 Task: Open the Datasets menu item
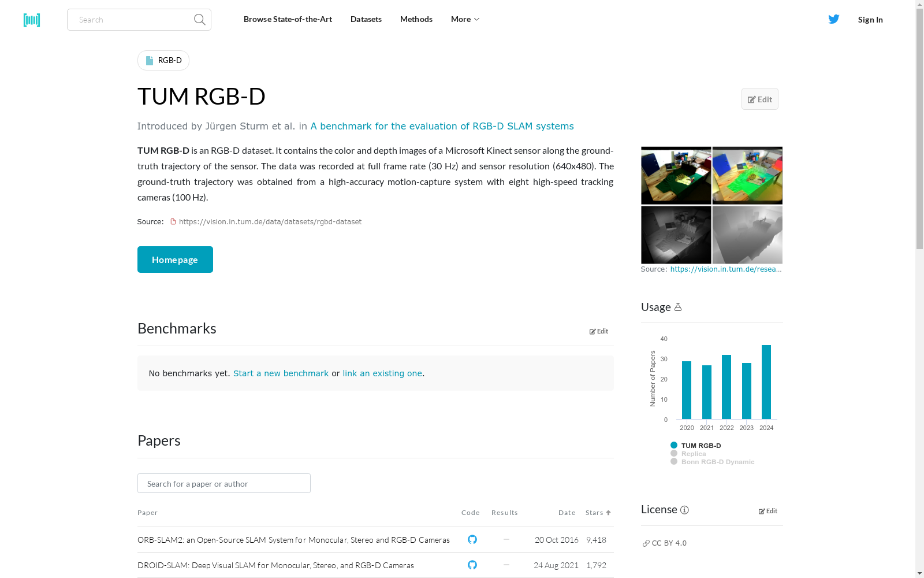tap(366, 19)
